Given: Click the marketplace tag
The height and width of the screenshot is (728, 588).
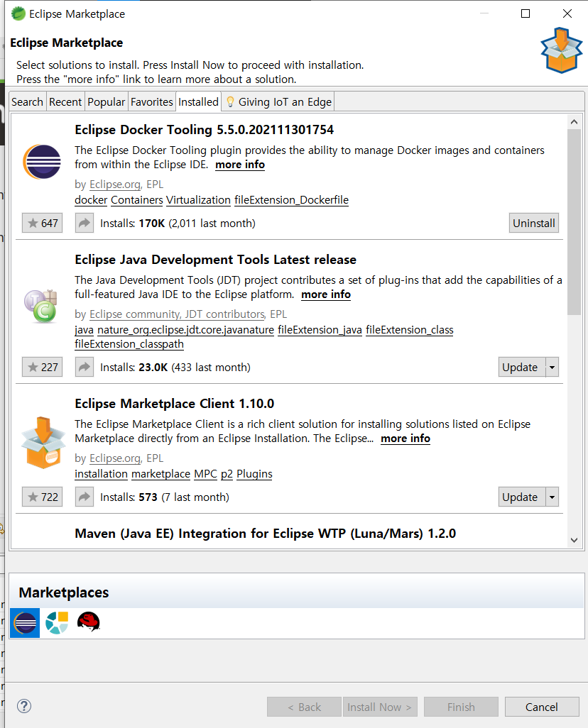Looking at the screenshot, I should [160, 474].
